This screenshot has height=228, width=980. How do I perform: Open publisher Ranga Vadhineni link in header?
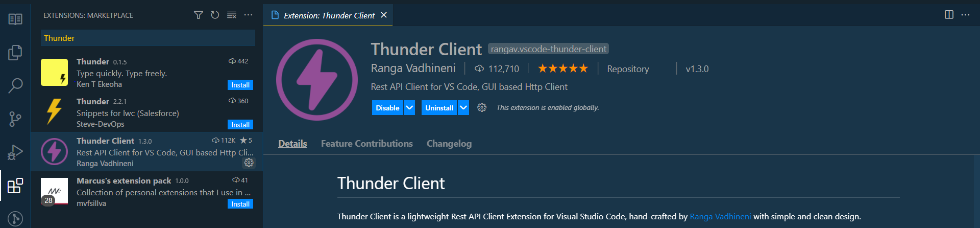[x=413, y=69]
